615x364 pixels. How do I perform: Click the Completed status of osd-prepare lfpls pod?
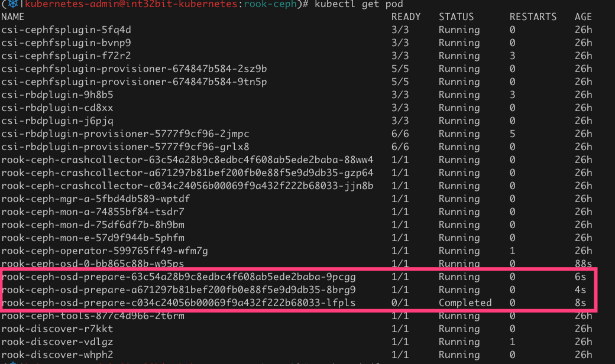click(x=465, y=303)
